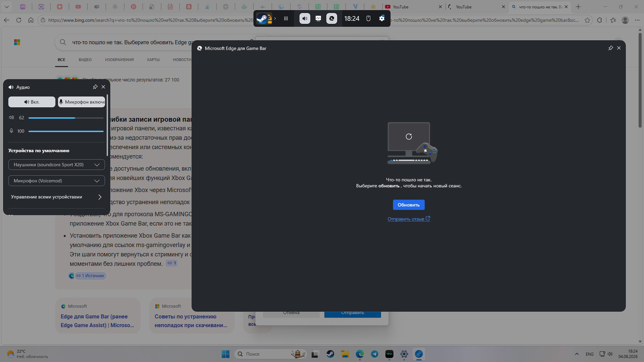Close the Audio widget
This screenshot has height=362, width=644.
click(103, 87)
